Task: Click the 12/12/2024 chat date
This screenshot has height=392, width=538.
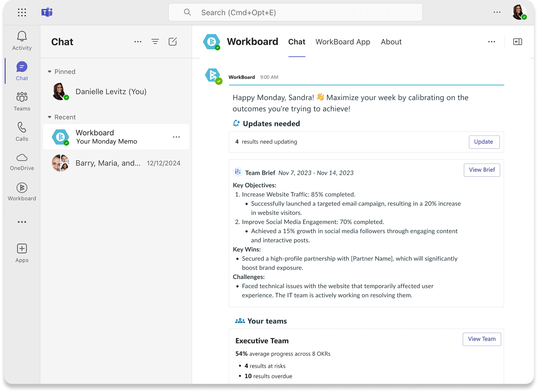Action: [163, 163]
